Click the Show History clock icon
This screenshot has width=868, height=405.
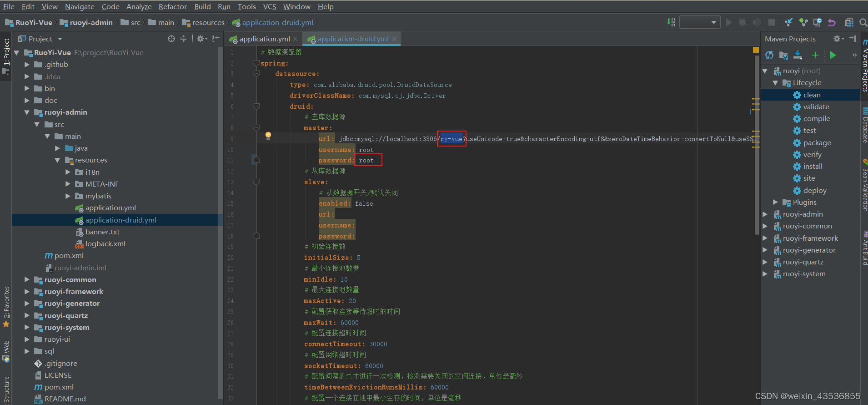point(817,22)
